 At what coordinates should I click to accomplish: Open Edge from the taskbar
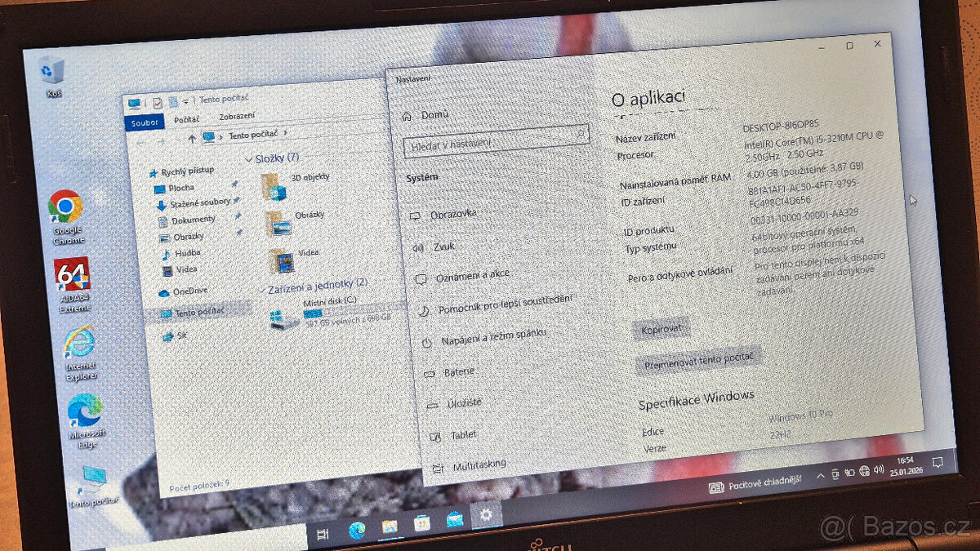coord(357,531)
